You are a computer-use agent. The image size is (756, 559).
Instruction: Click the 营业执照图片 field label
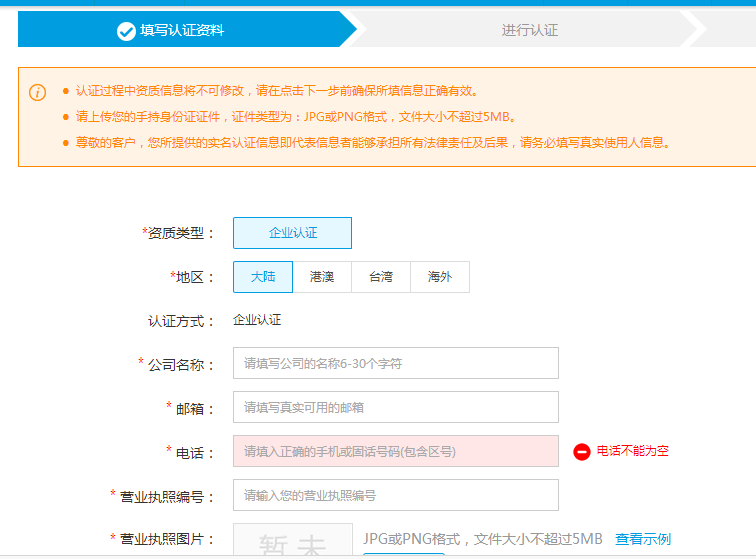[x=162, y=539]
